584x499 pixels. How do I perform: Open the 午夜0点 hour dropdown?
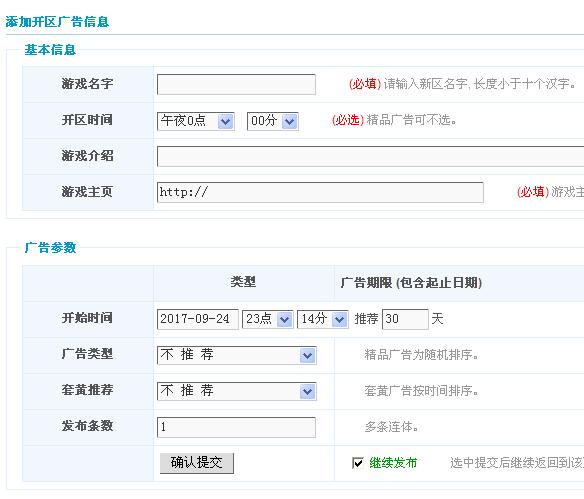pyautogui.click(x=196, y=121)
